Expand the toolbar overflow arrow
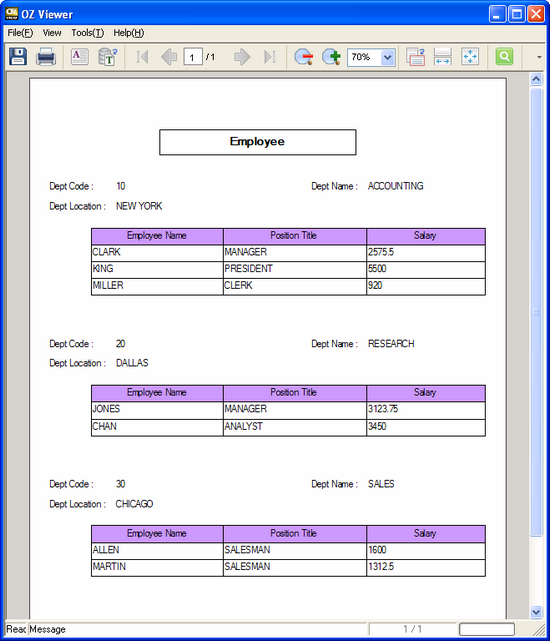This screenshot has height=641, width=550. (x=539, y=57)
